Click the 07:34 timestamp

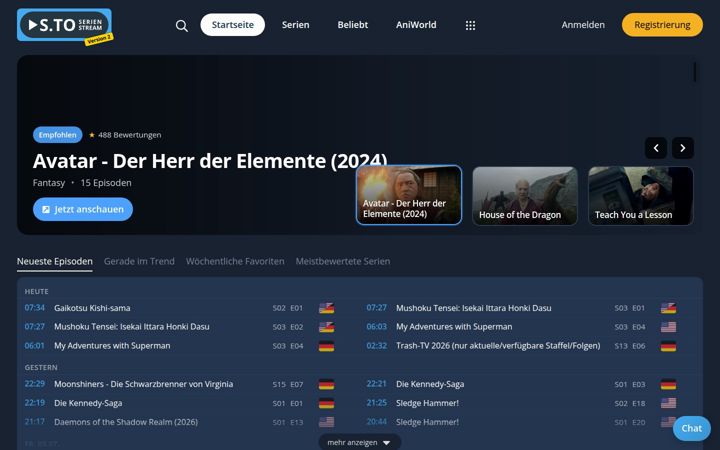tap(35, 308)
